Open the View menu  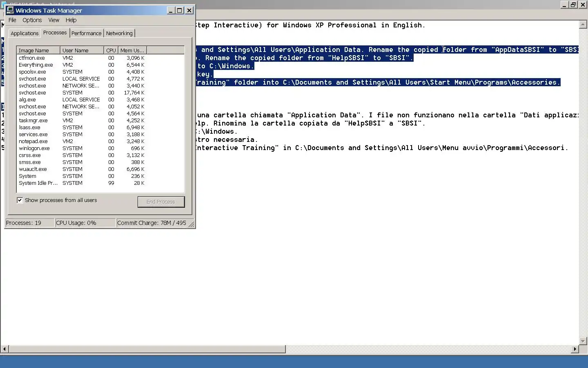(53, 20)
